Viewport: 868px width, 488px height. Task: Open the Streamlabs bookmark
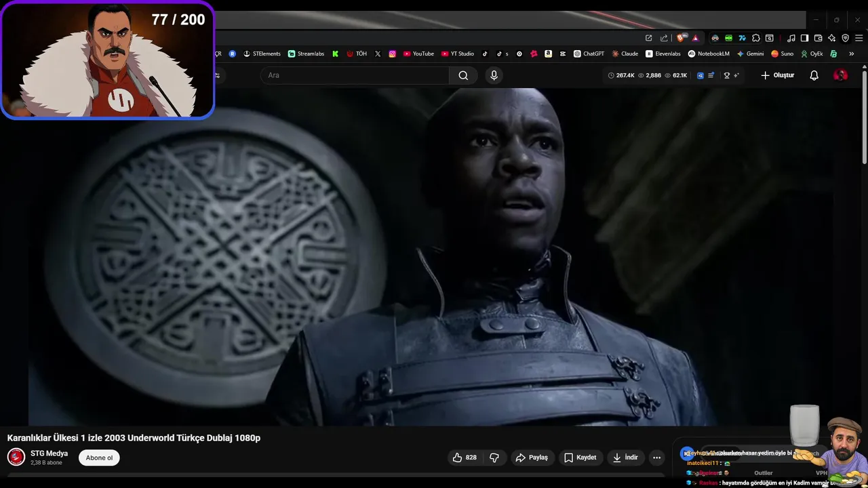(x=306, y=54)
